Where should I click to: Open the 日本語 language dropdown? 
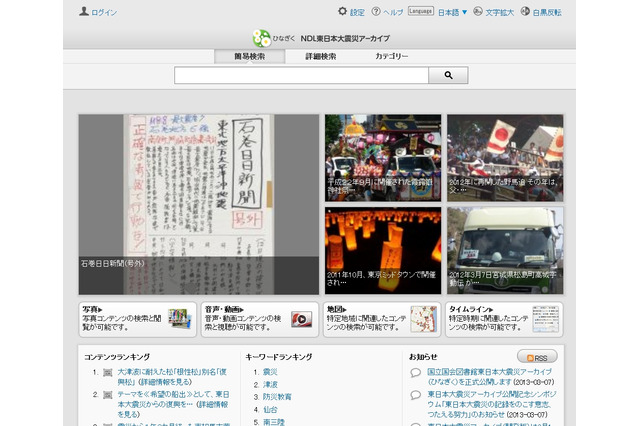452,13
